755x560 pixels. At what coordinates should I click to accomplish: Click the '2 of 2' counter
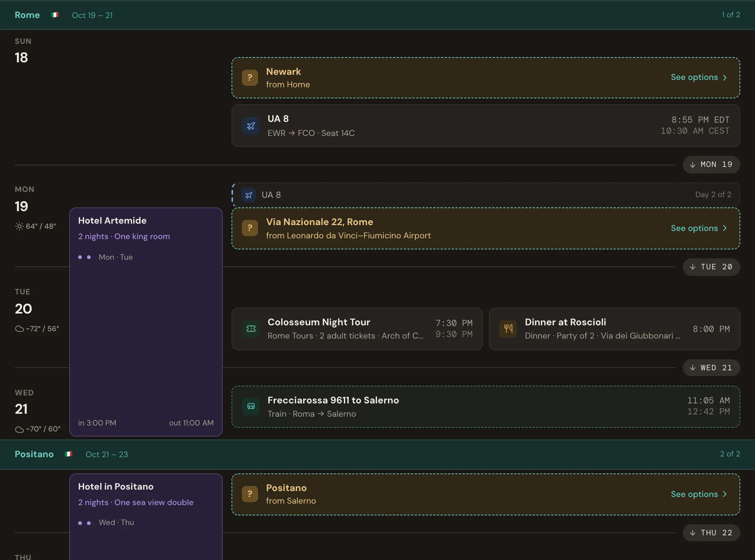click(x=730, y=454)
